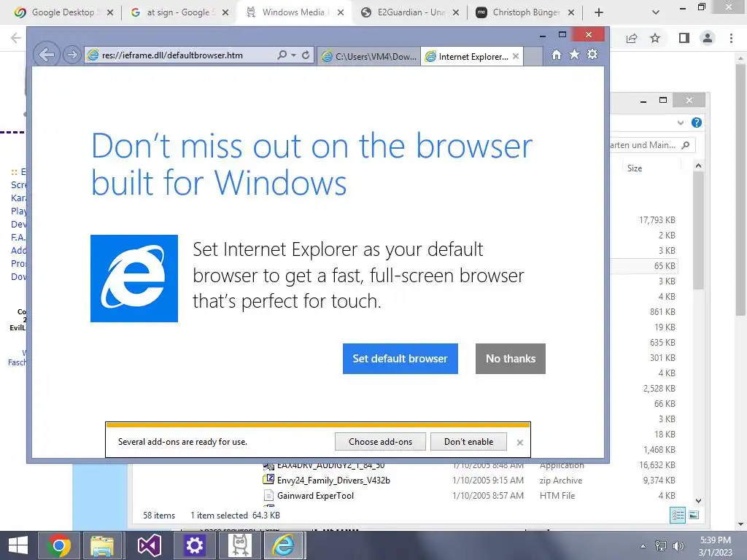Switch to the Windows Media Chrome tab
Viewport: 747px width, 560px height.
point(293,12)
